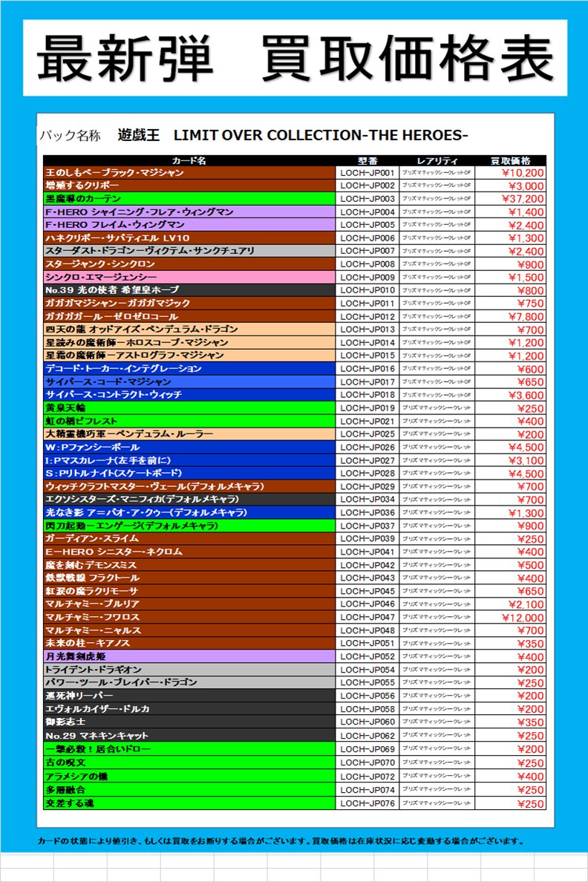This screenshot has height=882, width=588.
Task: Click the pack name LIMIT OVER COLLECTION-THE HEROES-
Action: [321, 135]
